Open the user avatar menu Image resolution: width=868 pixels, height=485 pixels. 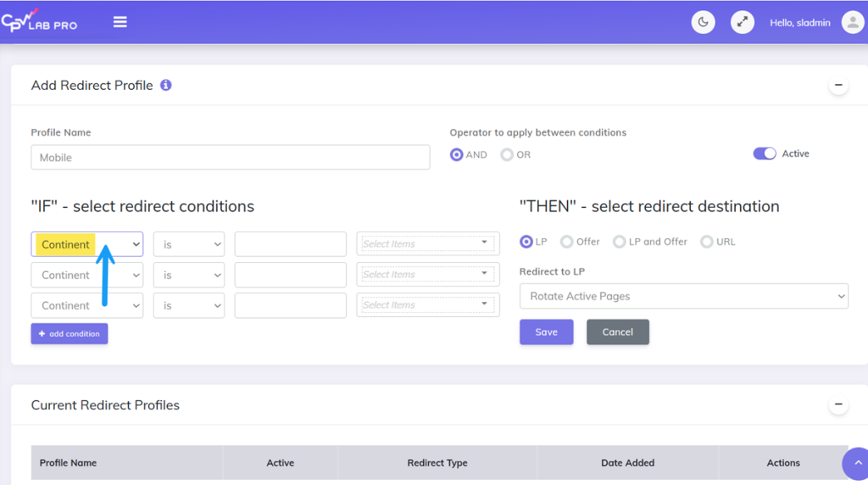[853, 22]
